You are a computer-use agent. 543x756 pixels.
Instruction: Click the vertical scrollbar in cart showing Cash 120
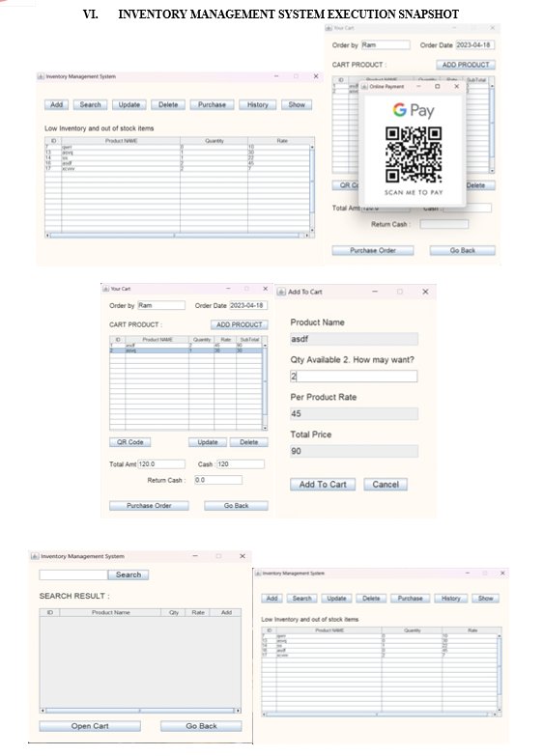[265, 386]
